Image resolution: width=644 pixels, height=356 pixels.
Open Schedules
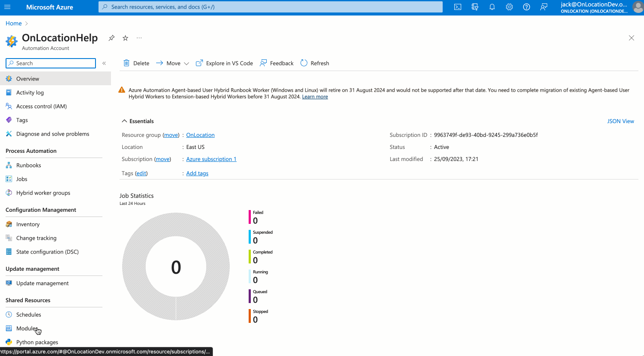[x=55, y=315]
